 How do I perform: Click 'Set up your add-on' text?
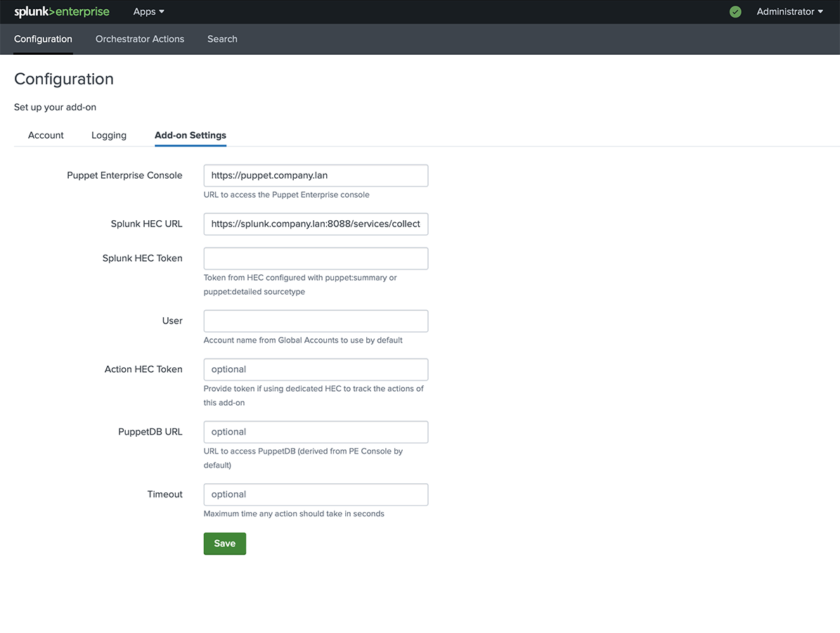(x=55, y=107)
